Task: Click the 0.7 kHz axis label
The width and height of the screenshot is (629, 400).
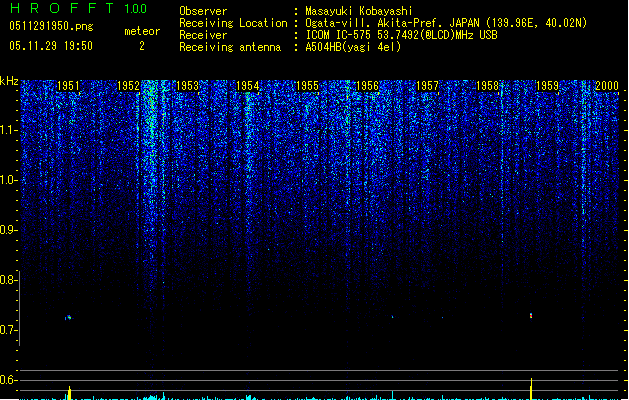Action: click(9, 330)
